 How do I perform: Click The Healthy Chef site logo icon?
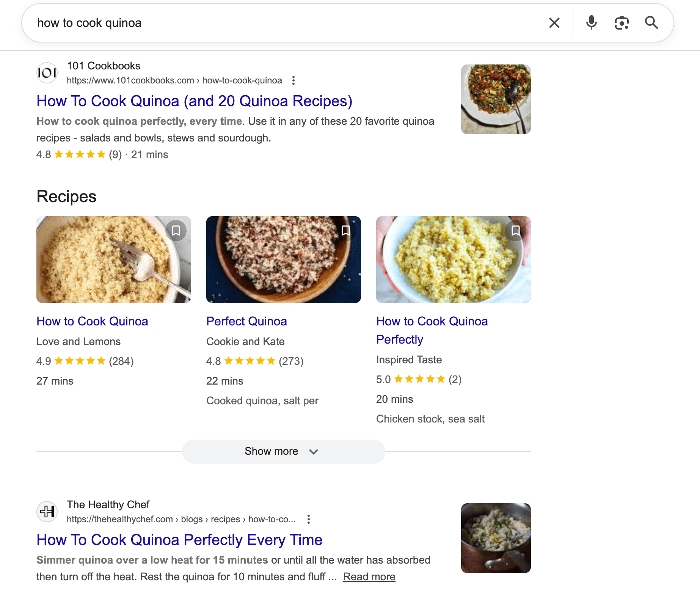click(47, 511)
